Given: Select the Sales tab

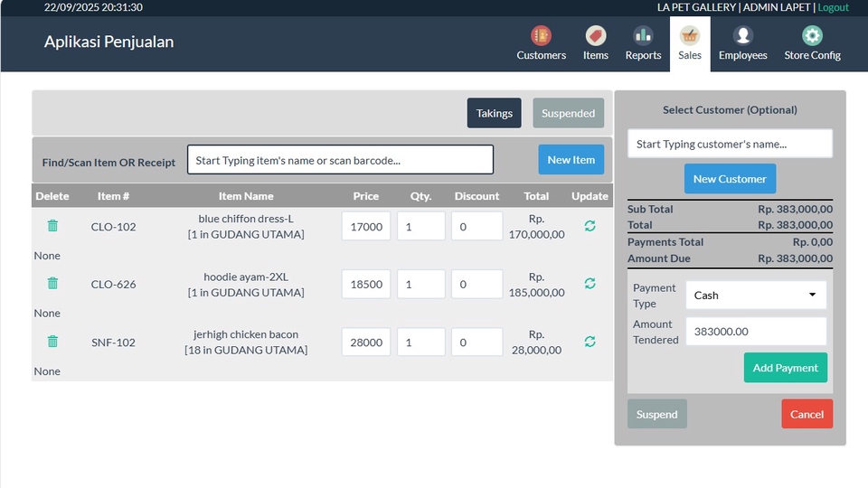Looking at the screenshot, I should [690, 43].
